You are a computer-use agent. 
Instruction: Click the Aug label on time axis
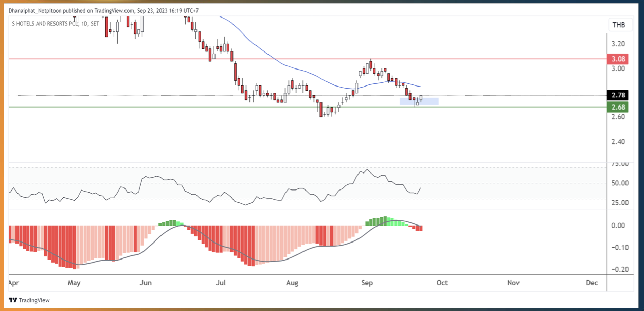[292, 283]
